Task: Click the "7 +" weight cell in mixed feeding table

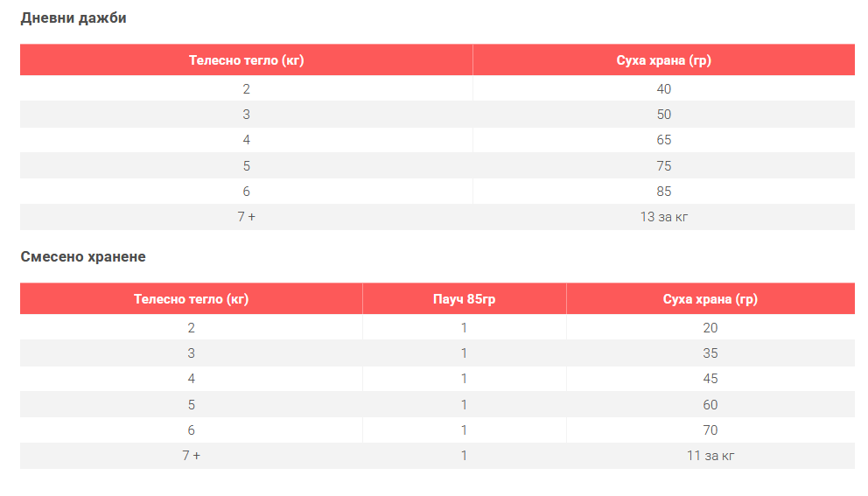Action: [x=191, y=456]
